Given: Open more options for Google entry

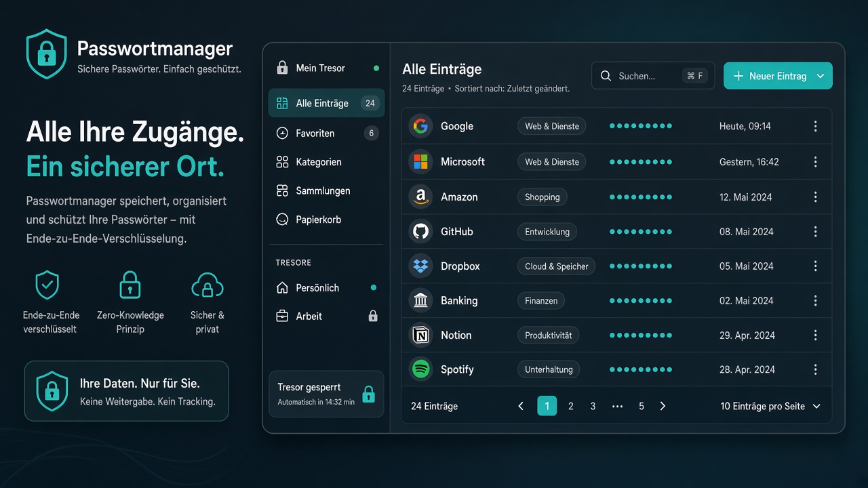Looking at the screenshot, I should pyautogui.click(x=815, y=126).
